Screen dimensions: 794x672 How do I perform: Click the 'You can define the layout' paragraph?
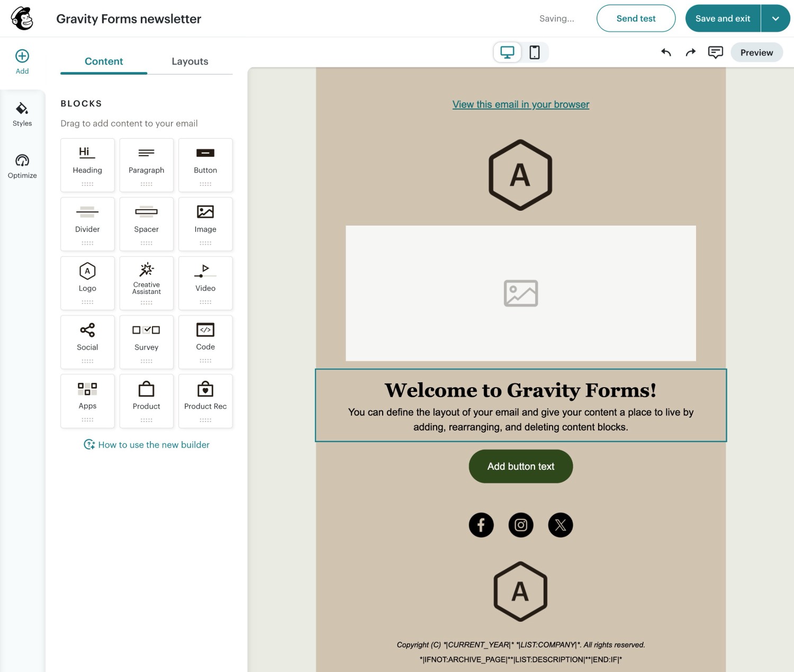point(521,419)
